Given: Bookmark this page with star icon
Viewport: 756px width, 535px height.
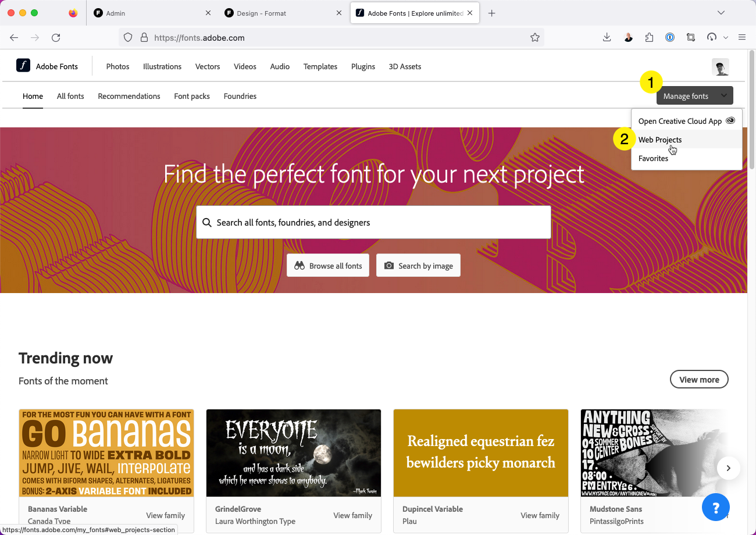Looking at the screenshot, I should pyautogui.click(x=535, y=37).
